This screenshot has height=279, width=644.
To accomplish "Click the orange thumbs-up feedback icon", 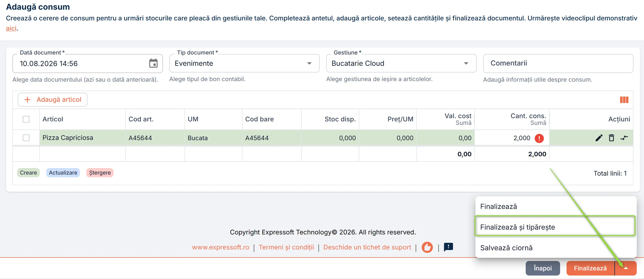I will tap(427, 247).
